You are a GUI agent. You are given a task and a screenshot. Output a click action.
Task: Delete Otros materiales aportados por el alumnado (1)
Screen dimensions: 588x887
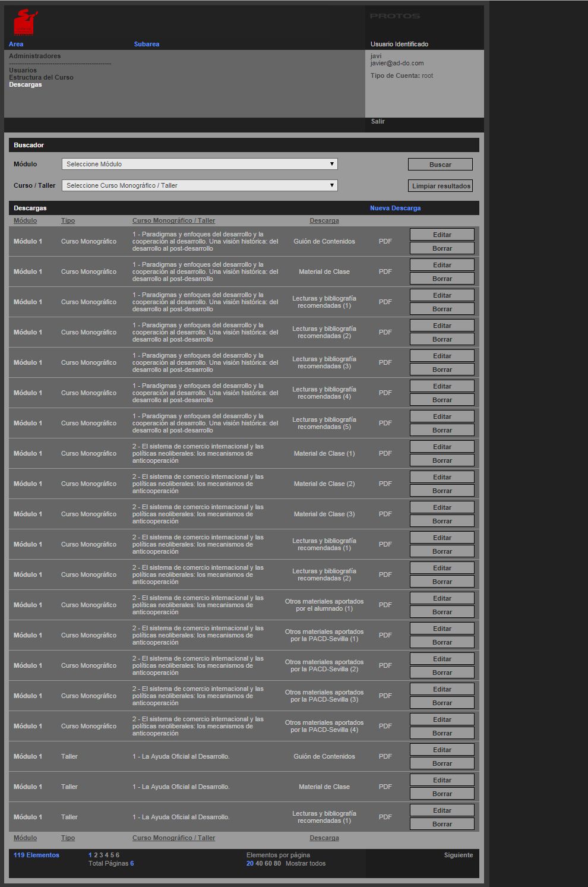(x=442, y=612)
